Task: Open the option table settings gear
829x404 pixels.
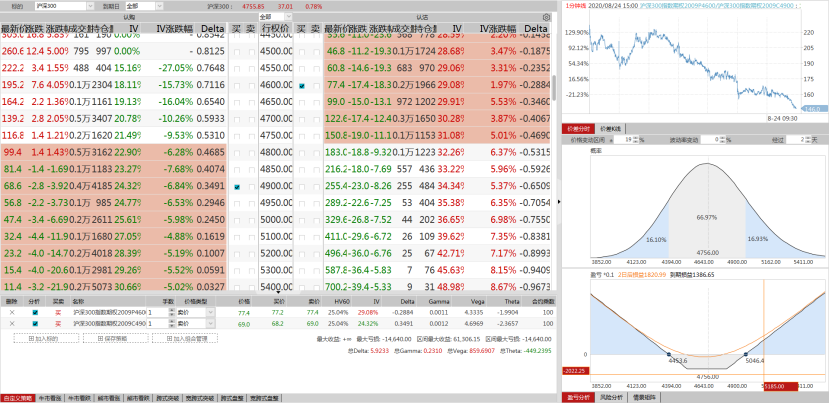Action: pyautogui.click(x=546, y=17)
